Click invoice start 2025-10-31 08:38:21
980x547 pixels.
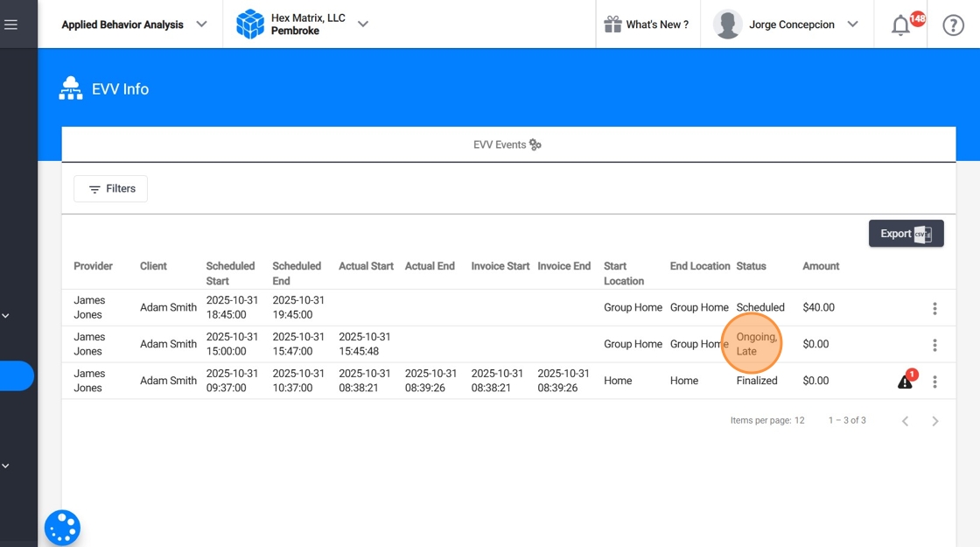pyautogui.click(x=497, y=380)
